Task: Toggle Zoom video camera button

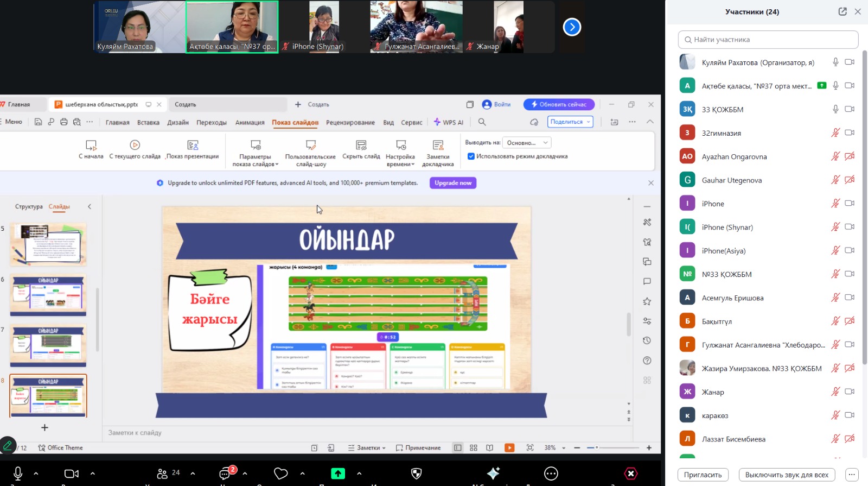Action: tap(71, 474)
